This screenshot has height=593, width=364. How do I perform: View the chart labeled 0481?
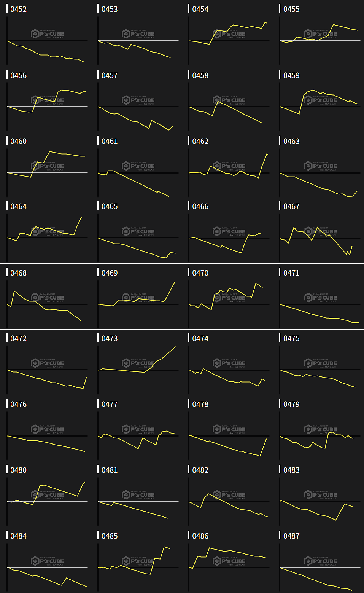pos(137,494)
